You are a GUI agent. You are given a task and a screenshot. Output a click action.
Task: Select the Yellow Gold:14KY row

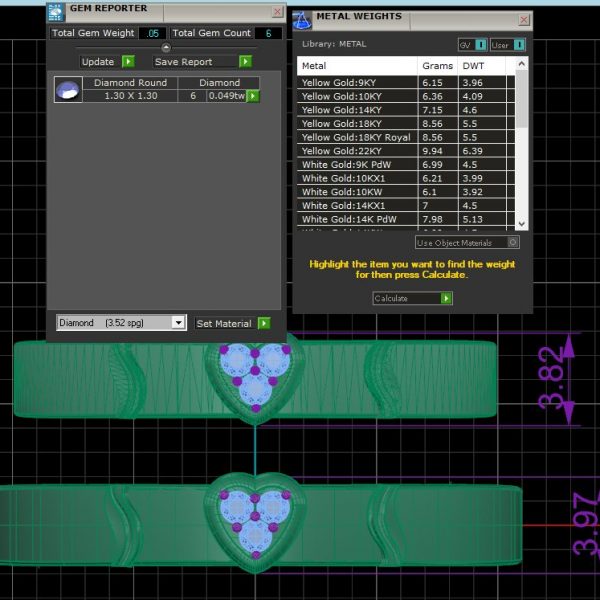406,110
